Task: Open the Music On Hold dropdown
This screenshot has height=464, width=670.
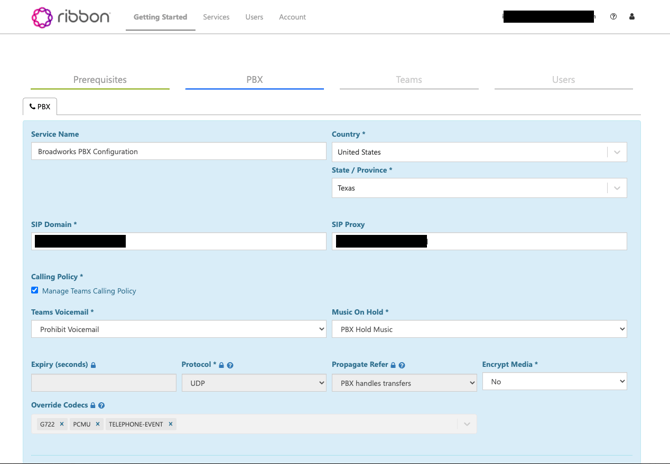Action: (x=479, y=329)
